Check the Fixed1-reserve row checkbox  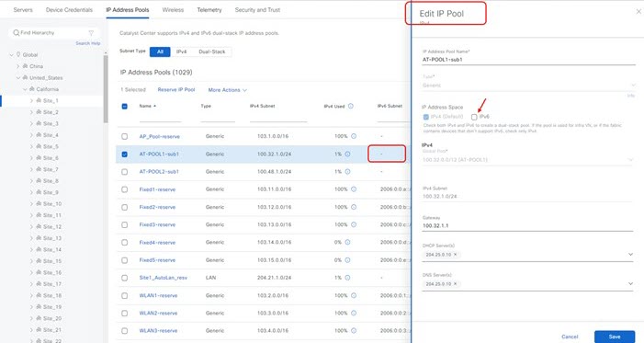[124, 189]
